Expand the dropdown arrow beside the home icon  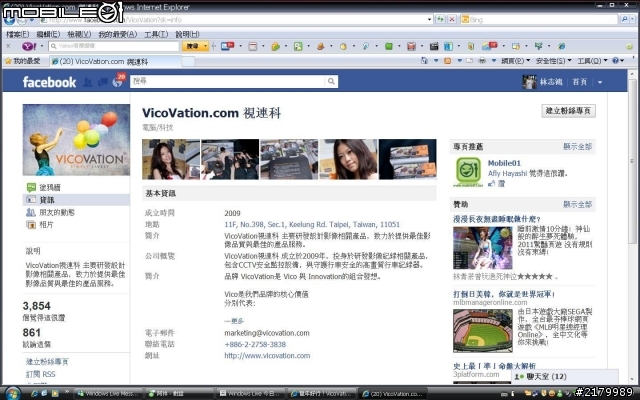click(436, 61)
